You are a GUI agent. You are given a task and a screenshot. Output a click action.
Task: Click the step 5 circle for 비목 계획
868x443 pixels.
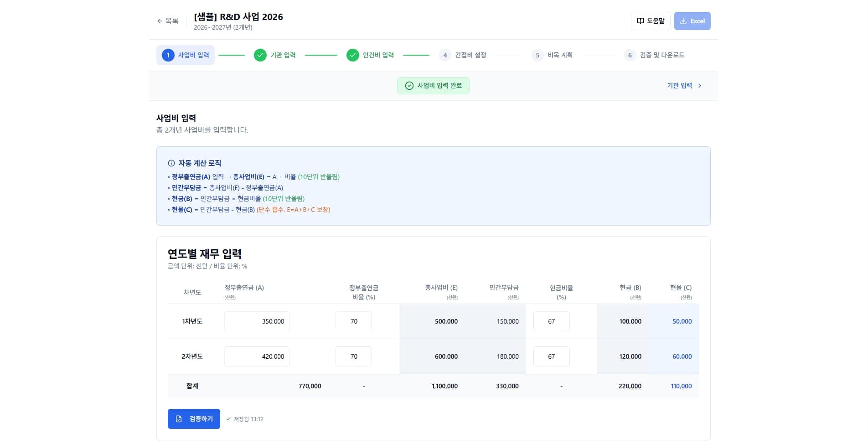pyautogui.click(x=537, y=55)
